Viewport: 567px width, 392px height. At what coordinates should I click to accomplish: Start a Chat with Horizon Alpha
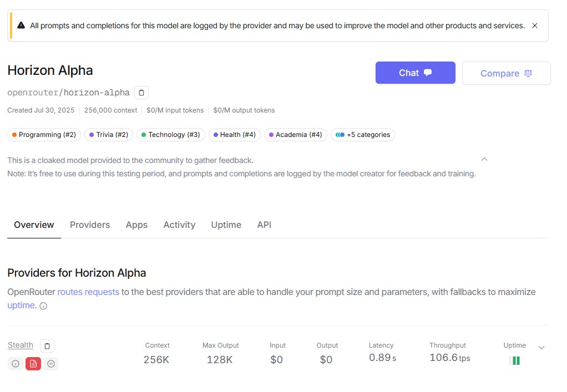(x=415, y=73)
